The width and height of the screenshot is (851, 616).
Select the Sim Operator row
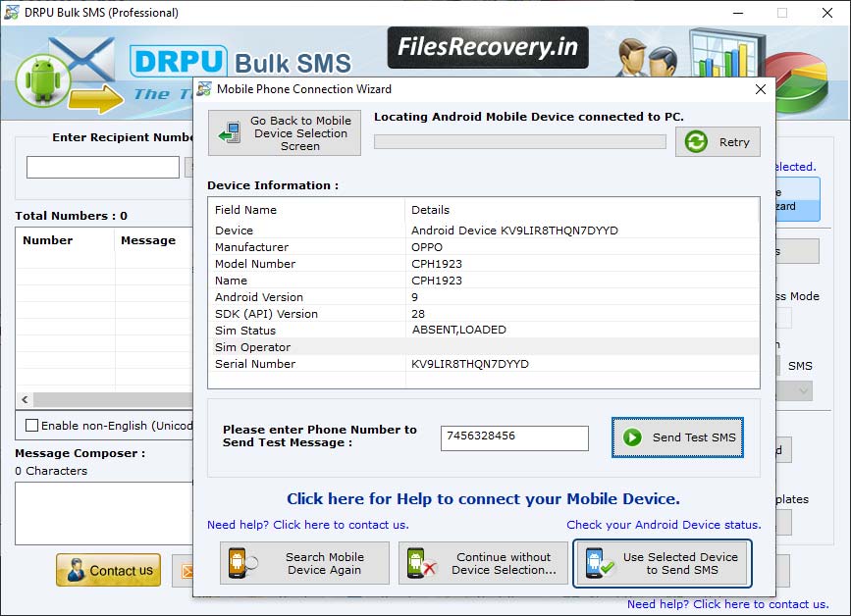point(484,347)
